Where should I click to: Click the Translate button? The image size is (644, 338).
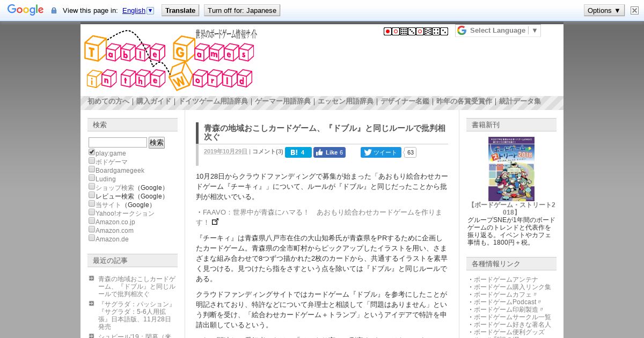pyautogui.click(x=180, y=10)
